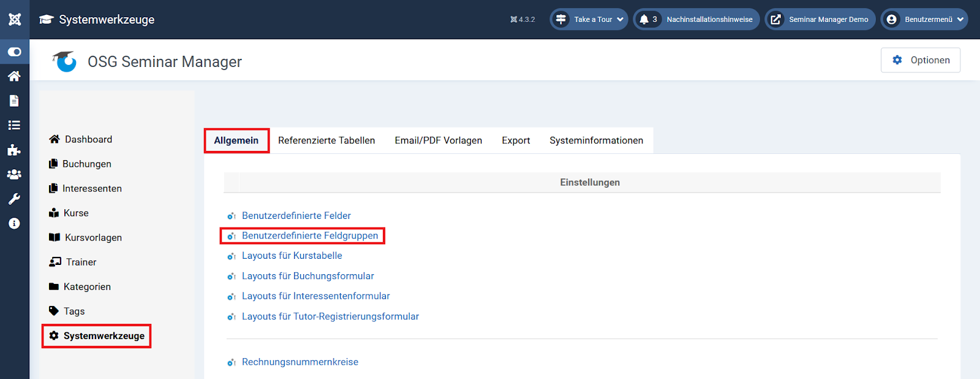This screenshot has width=980, height=379.
Task: Click the Buchungen copy icon
Action: click(53, 164)
